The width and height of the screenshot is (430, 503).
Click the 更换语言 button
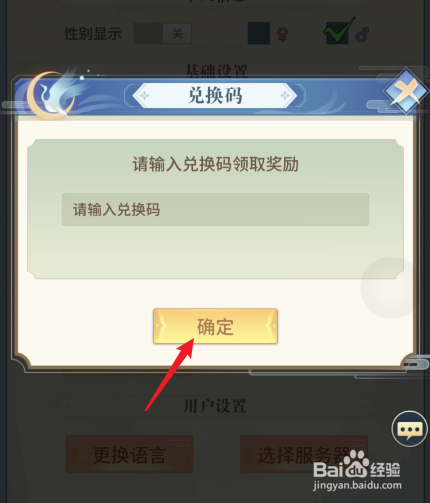tap(130, 454)
